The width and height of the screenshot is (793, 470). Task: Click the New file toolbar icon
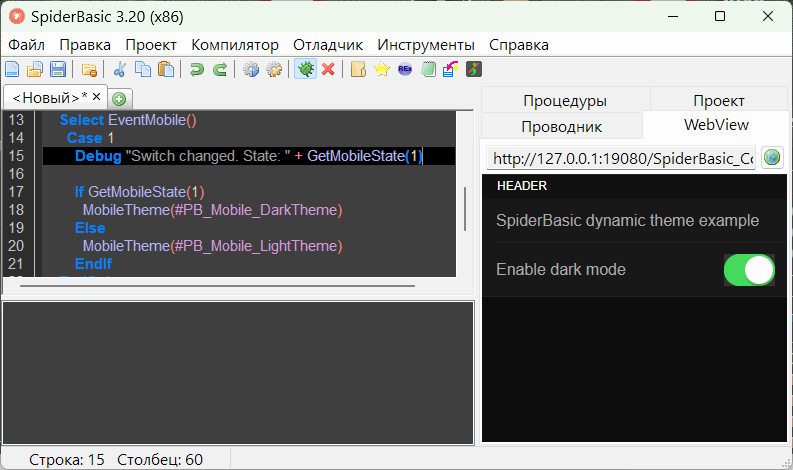coord(12,69)
